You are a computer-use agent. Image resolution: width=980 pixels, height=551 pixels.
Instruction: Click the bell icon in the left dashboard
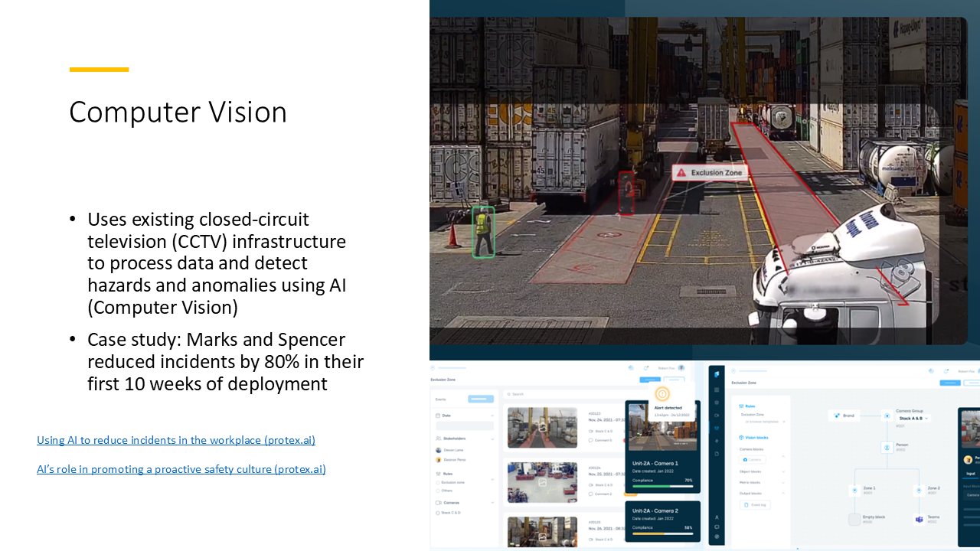pyautogui.click(x=646, y=368)
